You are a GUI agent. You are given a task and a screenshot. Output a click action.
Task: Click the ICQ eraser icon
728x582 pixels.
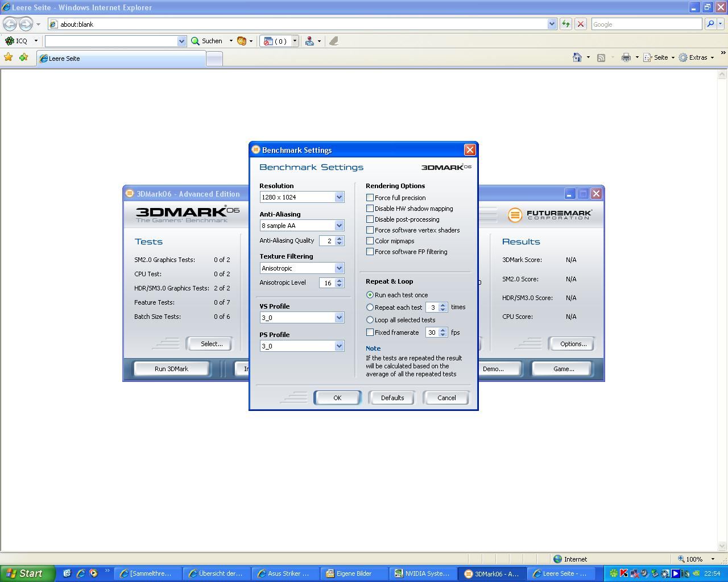tap(334, 41)
